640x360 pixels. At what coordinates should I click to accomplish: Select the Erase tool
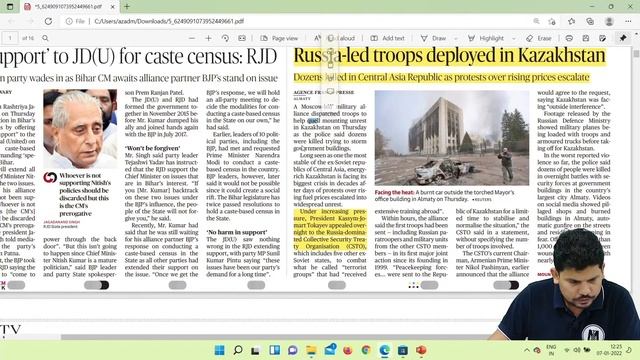click(x=539, y=38)
